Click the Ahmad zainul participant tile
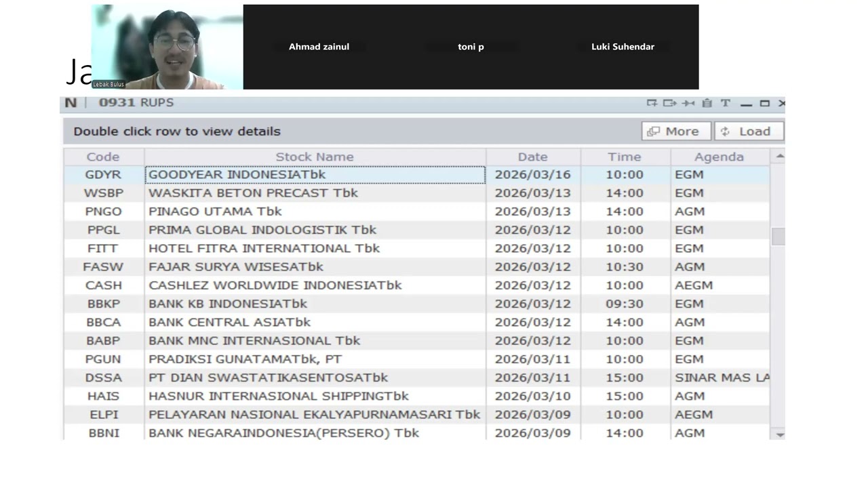Screen dimensions: 868x488 (x=319, y=47)
